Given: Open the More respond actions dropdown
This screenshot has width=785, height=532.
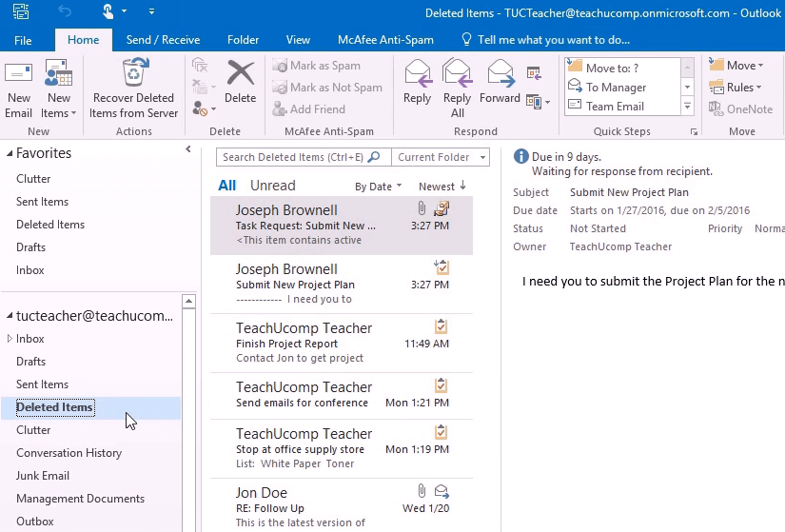Looking at the screenshot, I should tap(539, 102).
